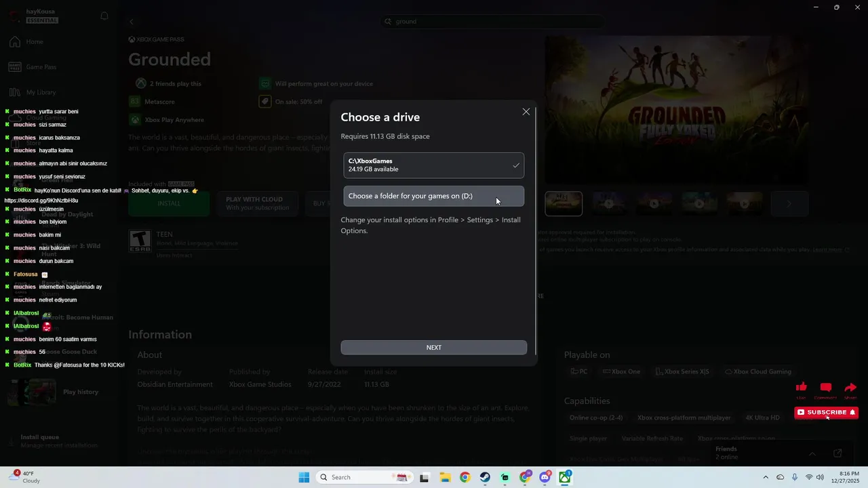Screen dimensions: 868x488
Task: Click the YouTube Like thumbs-up icon
Action: [x=802, y=387]
